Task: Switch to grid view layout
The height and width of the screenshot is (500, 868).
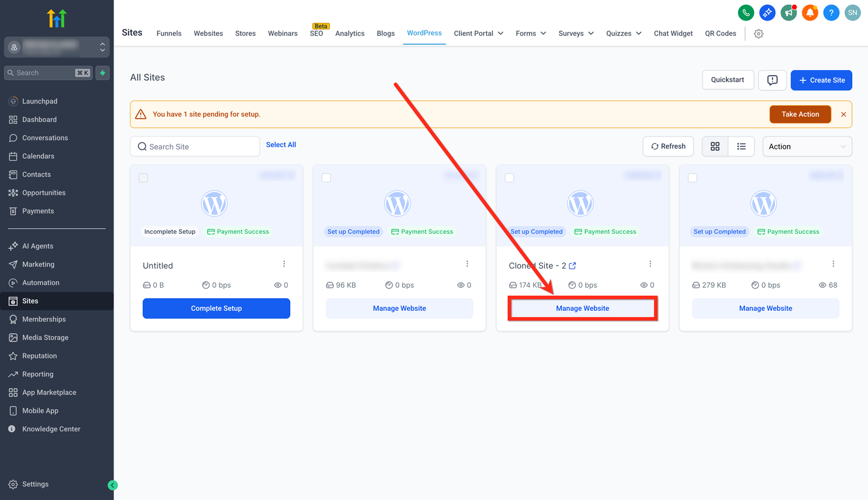Action: [715, 146]
